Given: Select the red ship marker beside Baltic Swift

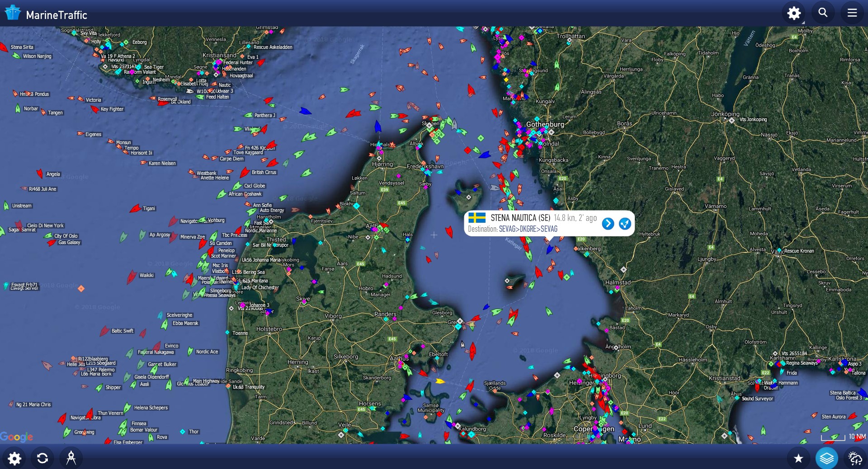Looking at the screenshot, I should [x=104, y=331].
